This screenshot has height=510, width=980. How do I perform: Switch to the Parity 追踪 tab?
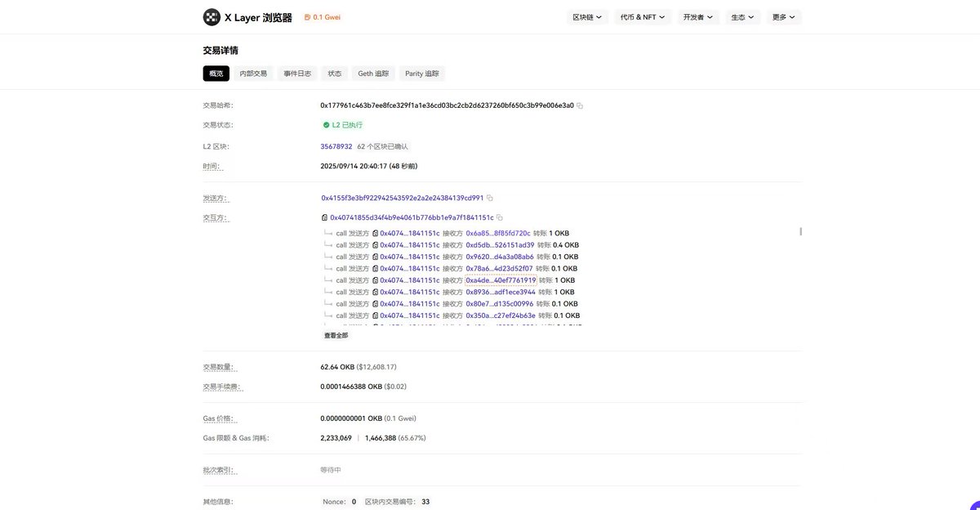pyautogui.click(x=421, y=72)
